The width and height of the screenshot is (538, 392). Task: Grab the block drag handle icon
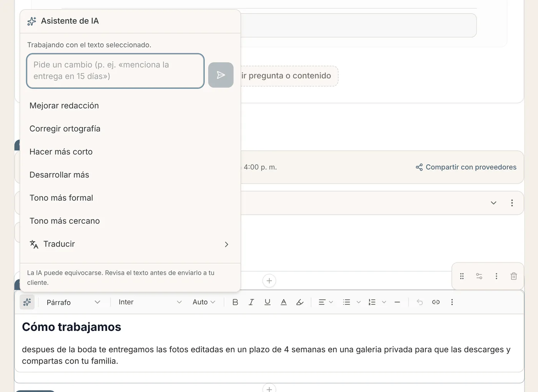pos(462,276)
